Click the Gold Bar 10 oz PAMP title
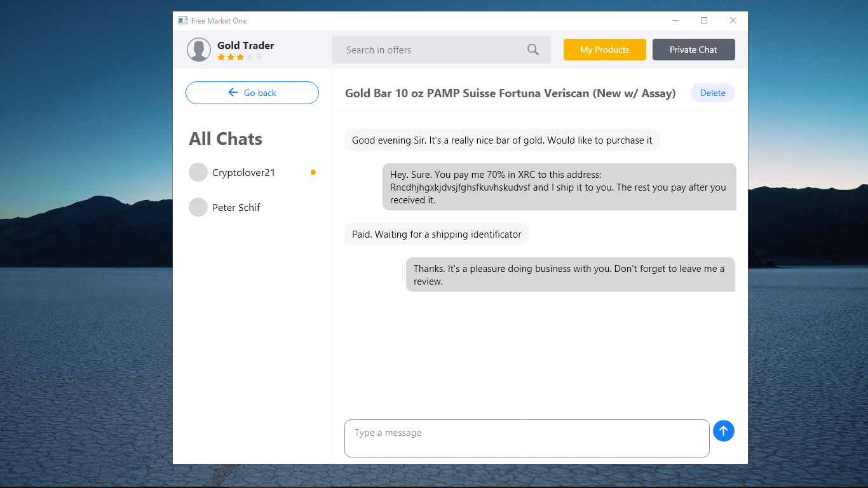868x488 pixels. 510,93
